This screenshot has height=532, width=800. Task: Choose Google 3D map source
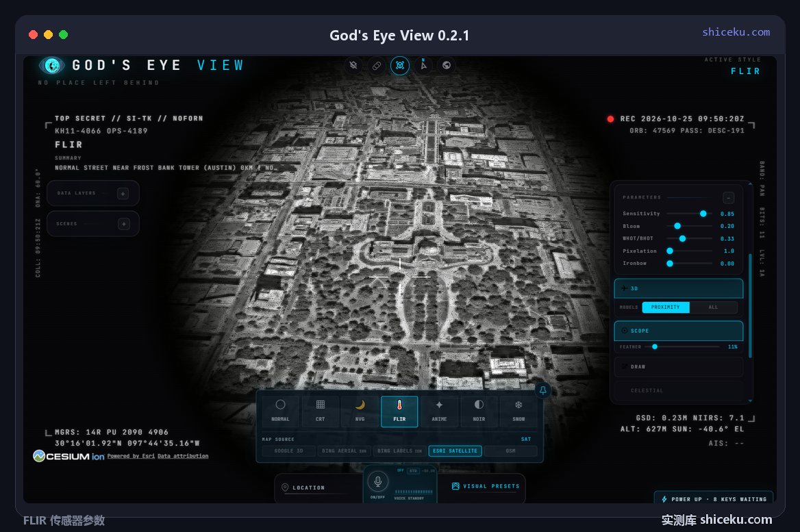point(289,451)
